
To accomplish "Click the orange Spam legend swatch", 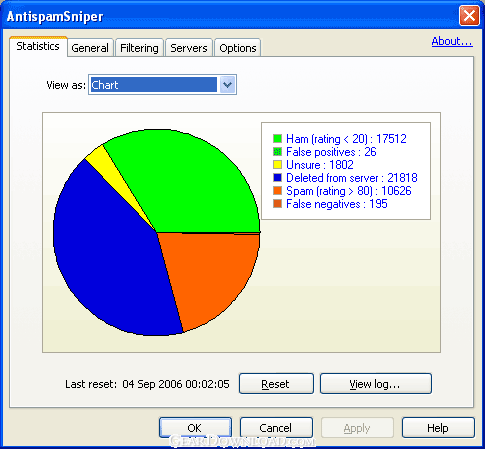I will [x=277, y=191].
